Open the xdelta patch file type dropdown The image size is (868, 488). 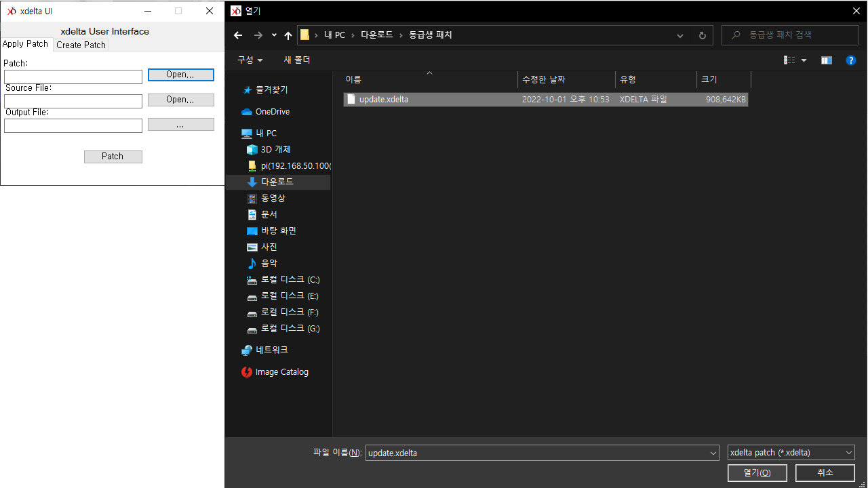(791, 453)
